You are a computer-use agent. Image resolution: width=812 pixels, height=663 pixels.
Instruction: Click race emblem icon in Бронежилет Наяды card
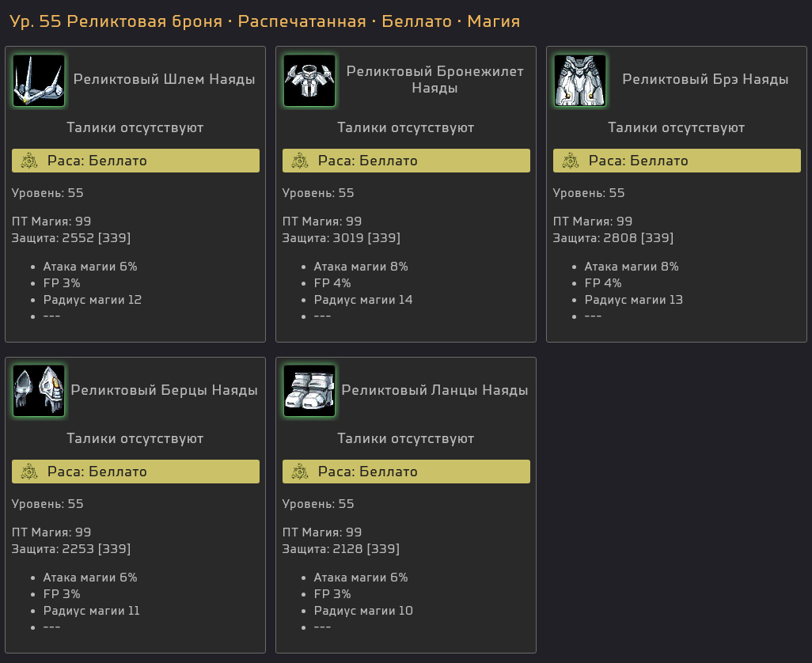click(x=300, y=161)
